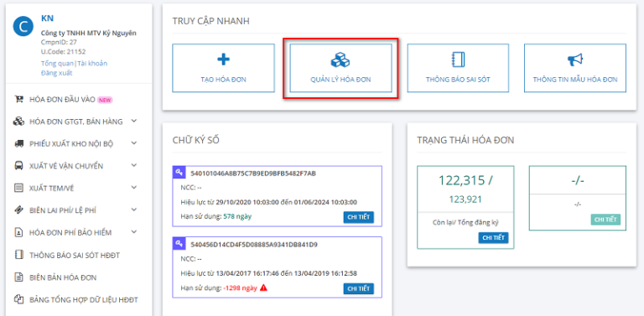Click the KN user name heading
Screen dimensions: 644x316
(x=47, y=18)
